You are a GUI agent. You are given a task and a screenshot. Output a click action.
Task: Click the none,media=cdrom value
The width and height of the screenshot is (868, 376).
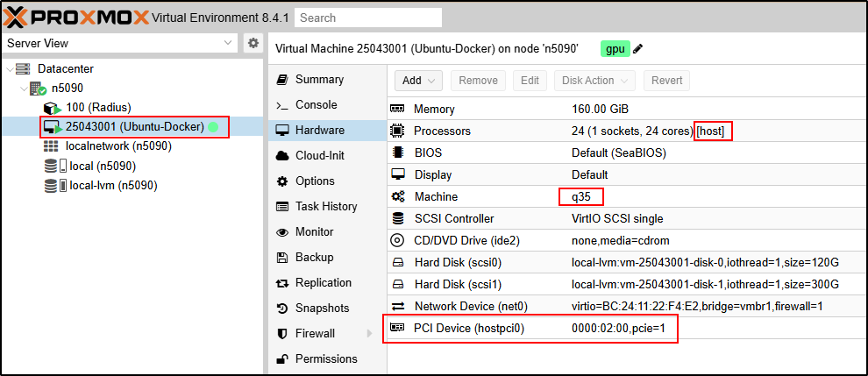[x=621, y=241]
